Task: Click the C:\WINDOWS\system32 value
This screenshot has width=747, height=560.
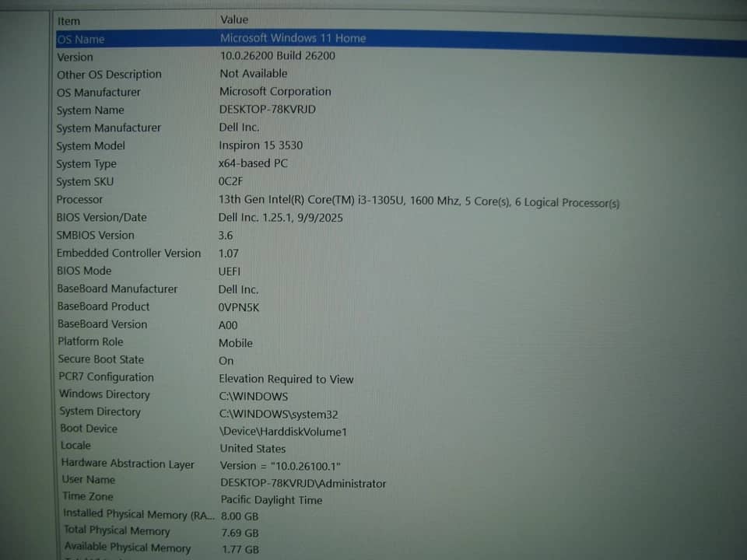Action: 279,415
